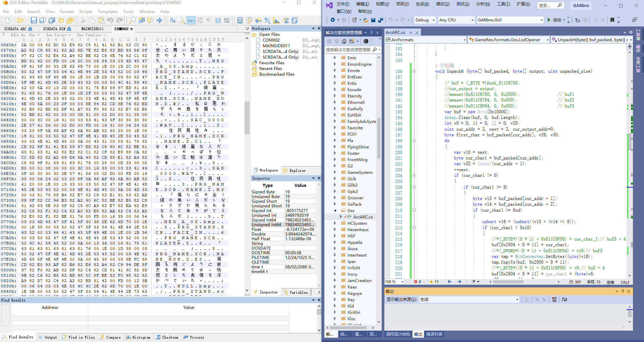
Task: Click the 启动 start debugging button
Action: (554, 20)
